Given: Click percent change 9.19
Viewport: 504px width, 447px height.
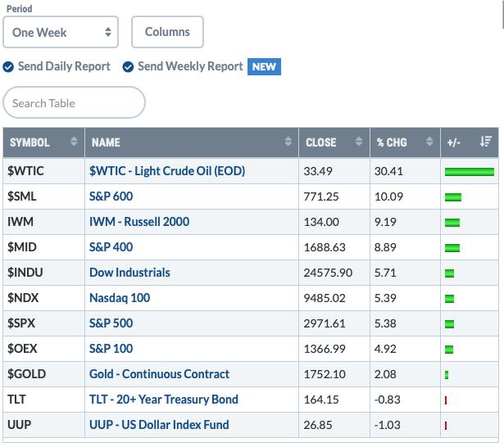Looking at the screenshot, I should click(385, 222).
